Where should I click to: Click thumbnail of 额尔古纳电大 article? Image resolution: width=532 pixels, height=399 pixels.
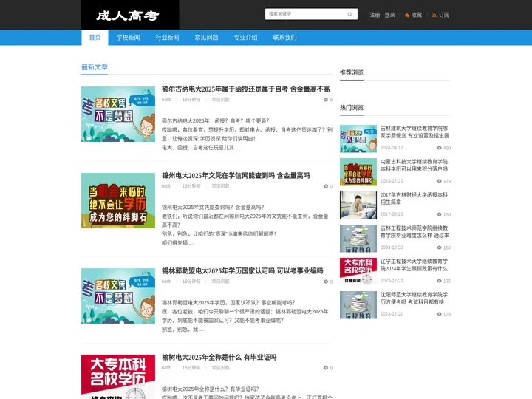pos(118,114)
